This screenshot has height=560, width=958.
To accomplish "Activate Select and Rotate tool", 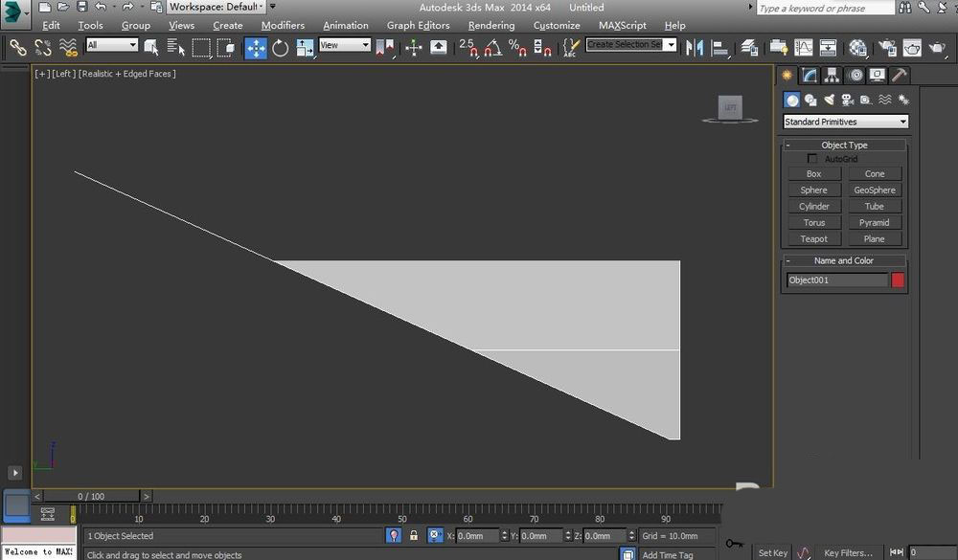I will pyautogui.click(x=281, y=47).
